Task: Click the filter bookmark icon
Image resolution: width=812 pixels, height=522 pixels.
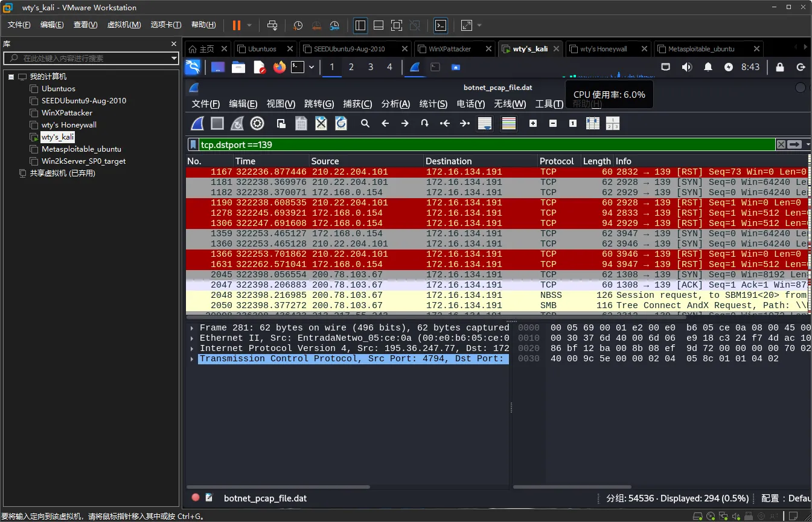Action: [193, 144]
